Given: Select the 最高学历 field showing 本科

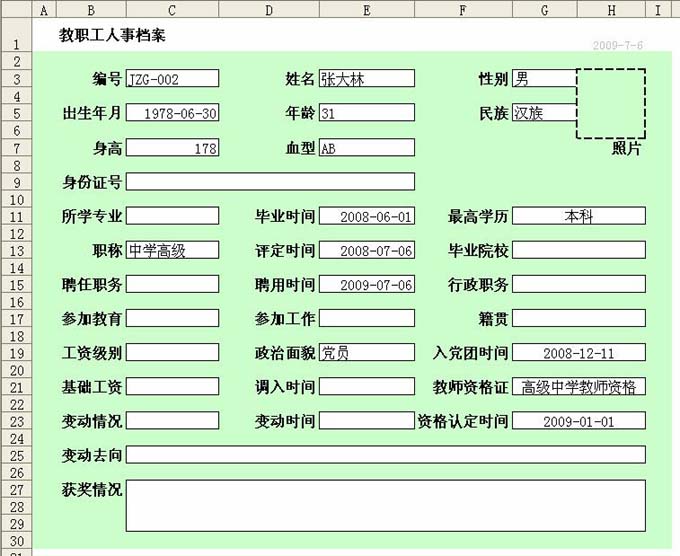Looking at the screenshot, I should (578, 216).
